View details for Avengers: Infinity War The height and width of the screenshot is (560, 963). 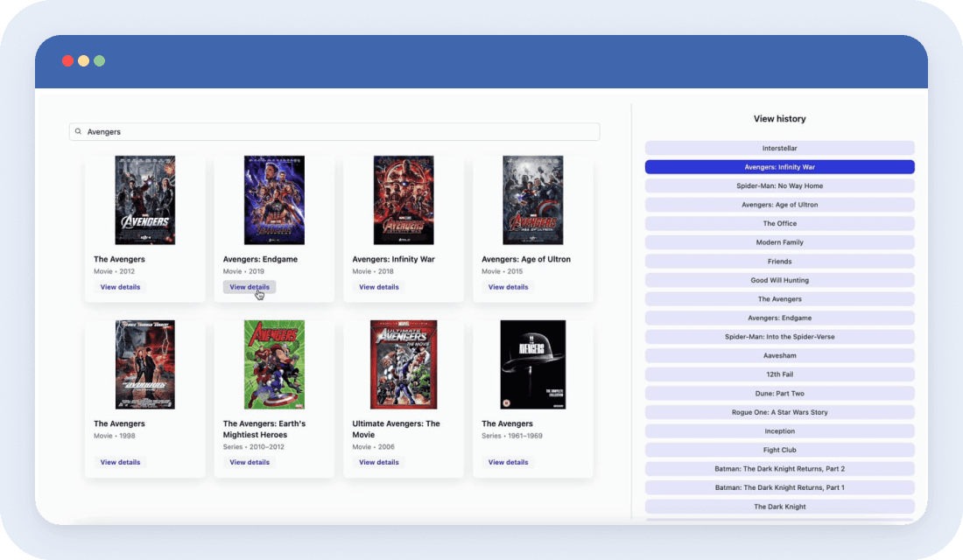pyautogui.click(x=378, y=287)
